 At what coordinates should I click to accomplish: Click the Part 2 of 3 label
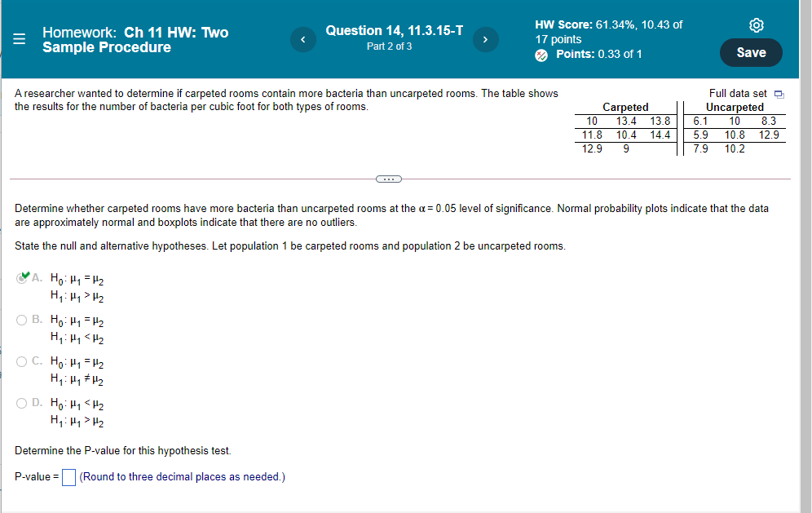(390, 46)
